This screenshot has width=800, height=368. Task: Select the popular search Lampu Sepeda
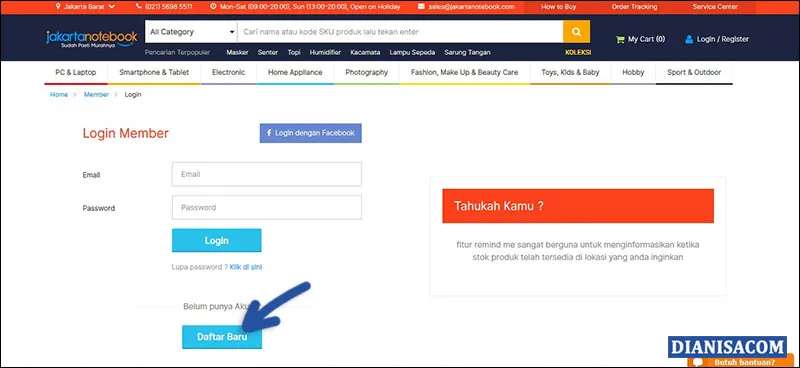point(412,53)
